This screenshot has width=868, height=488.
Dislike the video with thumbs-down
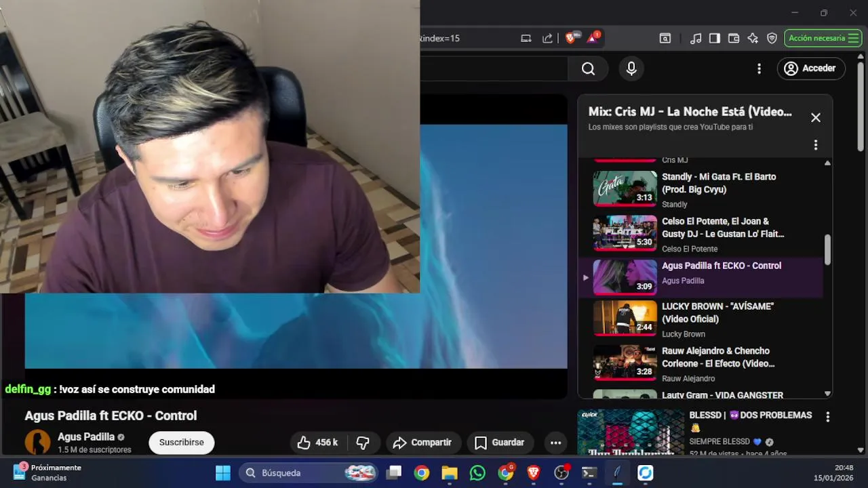coord(363,443)
